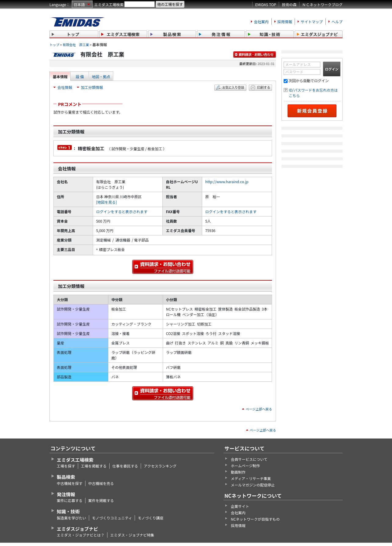Open http://www.haraind.co.jp homepage link

(x=227, y=182)
